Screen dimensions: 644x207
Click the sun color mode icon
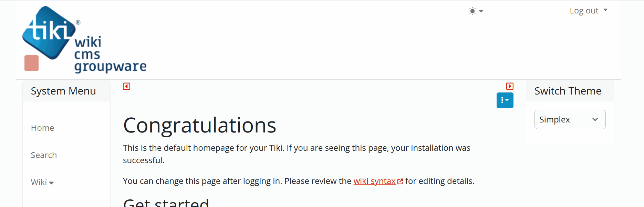(472, 11)
